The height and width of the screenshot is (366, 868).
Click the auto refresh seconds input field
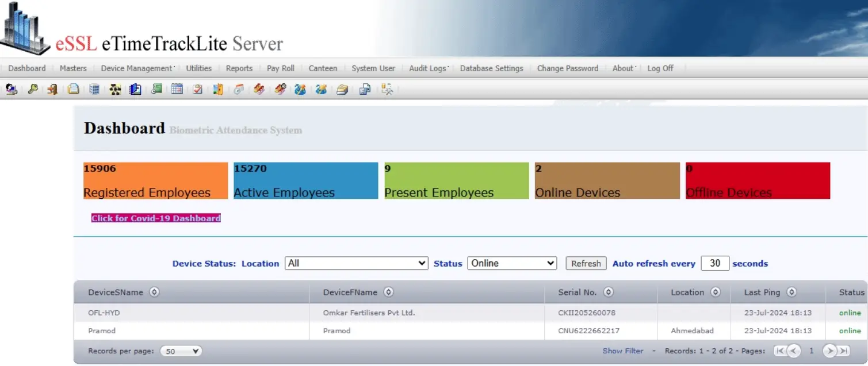[x=715, y=263]
